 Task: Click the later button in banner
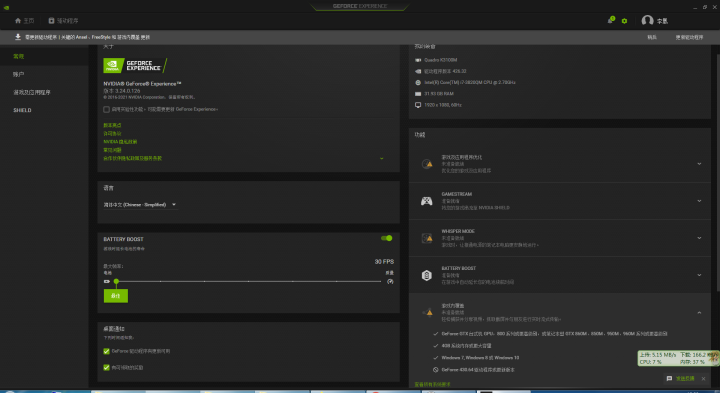pos(652,37)
